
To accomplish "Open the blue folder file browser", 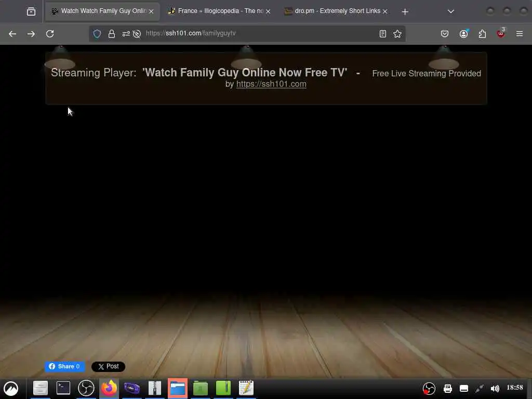I will tap(178, 388).
